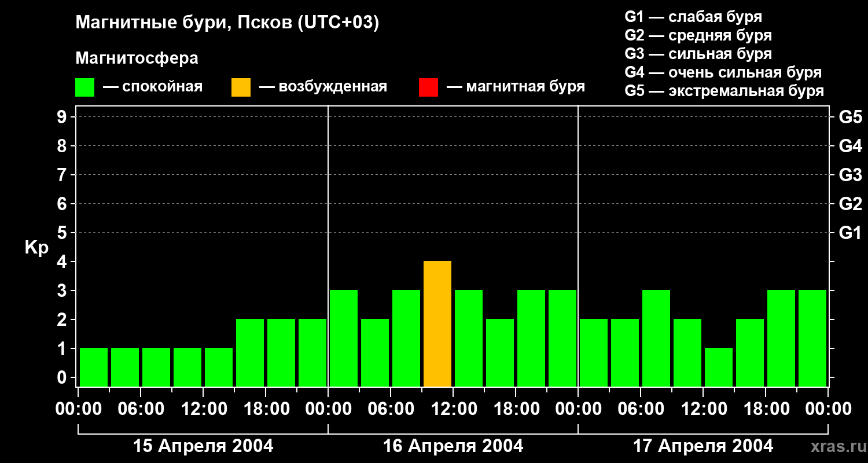Click the orange возбужденная legend swatch

point(241,87)
